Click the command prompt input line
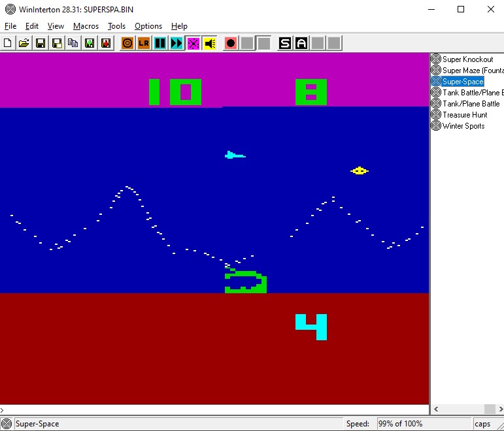The width and height of the screenshot is (504, 431). 214,410
